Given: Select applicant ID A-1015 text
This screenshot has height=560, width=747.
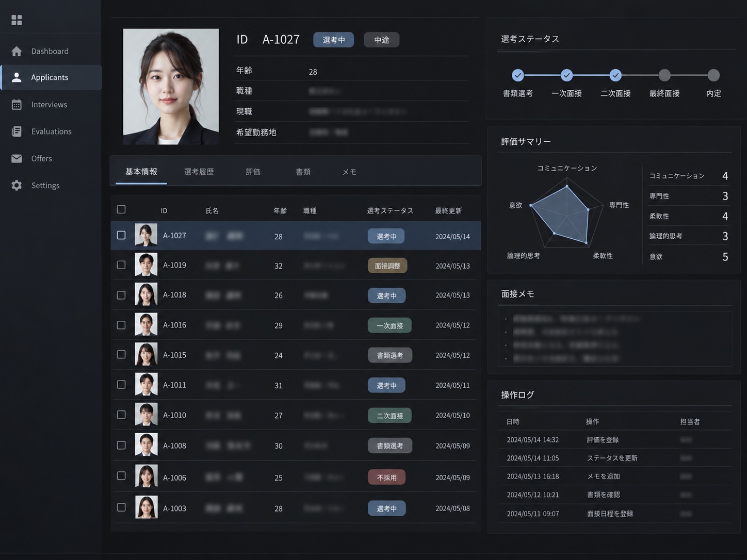Looking at the screenshot, I should 174,355.
